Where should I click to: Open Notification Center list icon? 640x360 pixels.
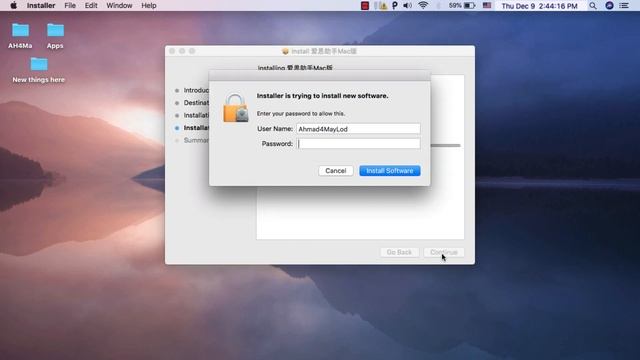(624, 5)
